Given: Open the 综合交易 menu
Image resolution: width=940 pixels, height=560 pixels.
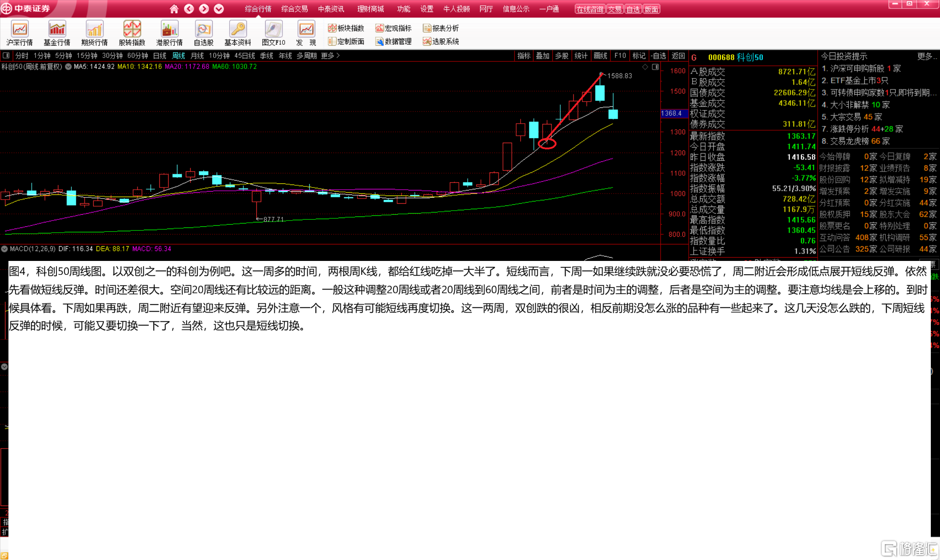Looking at the screenshot, I should click(294, 9).
